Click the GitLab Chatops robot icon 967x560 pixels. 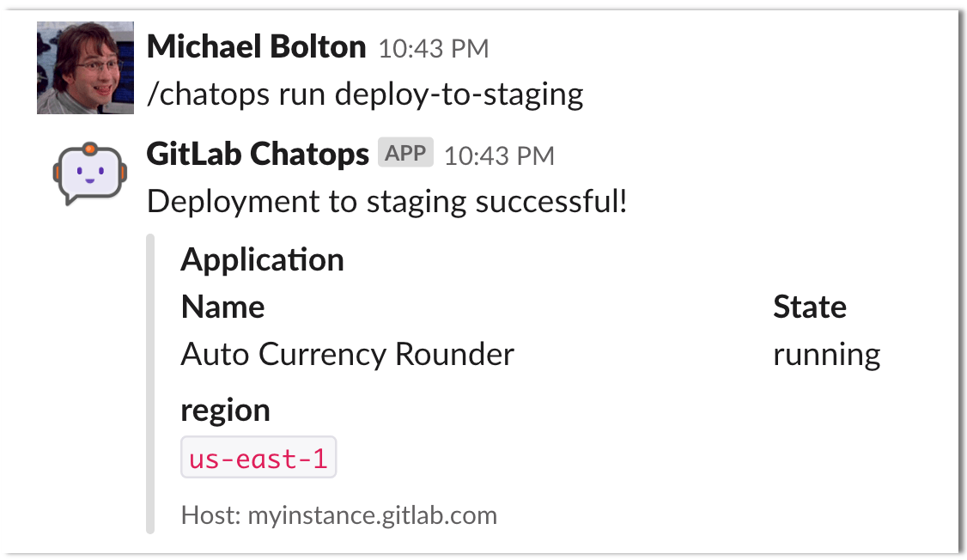tap(88, 171)
